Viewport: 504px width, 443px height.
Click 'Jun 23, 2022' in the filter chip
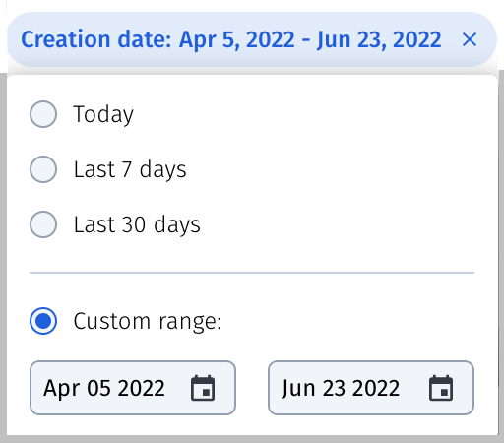[x=379, y=40]
